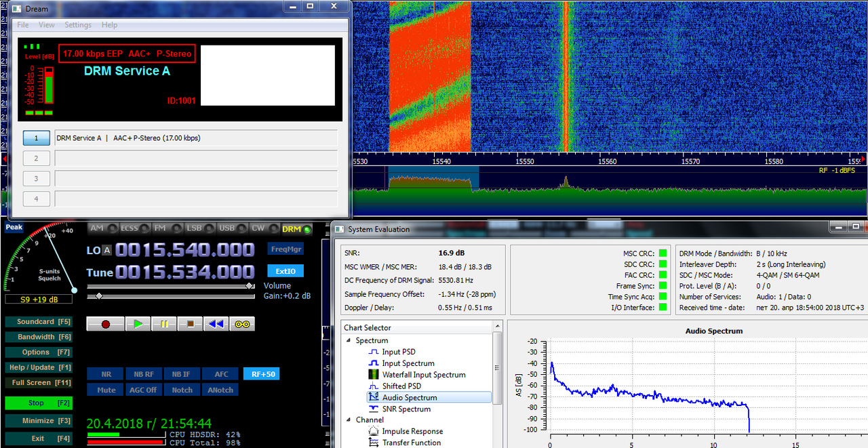Select the Audio Spectrum chart icon
Image resolution: width=868 pixels, height=448 pixels.
click(374, 397)
